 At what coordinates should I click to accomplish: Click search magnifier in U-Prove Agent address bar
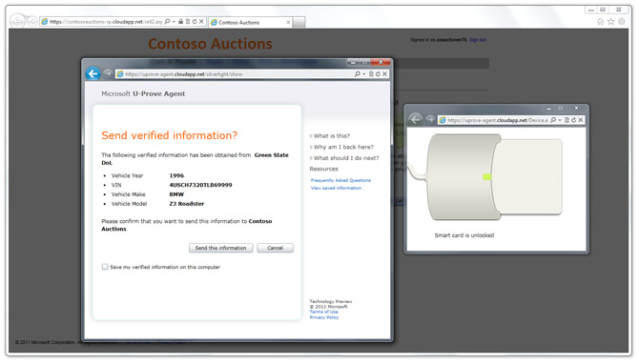[357, 74]
